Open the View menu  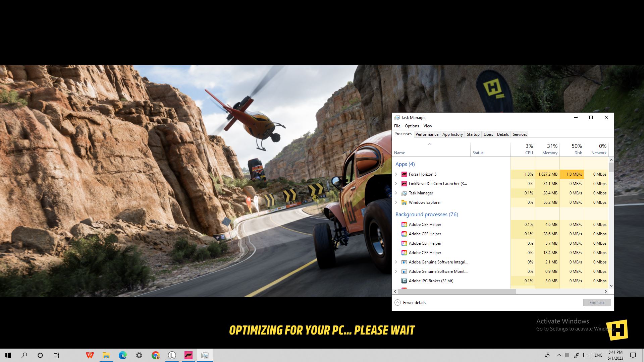(x=428, y=126)
